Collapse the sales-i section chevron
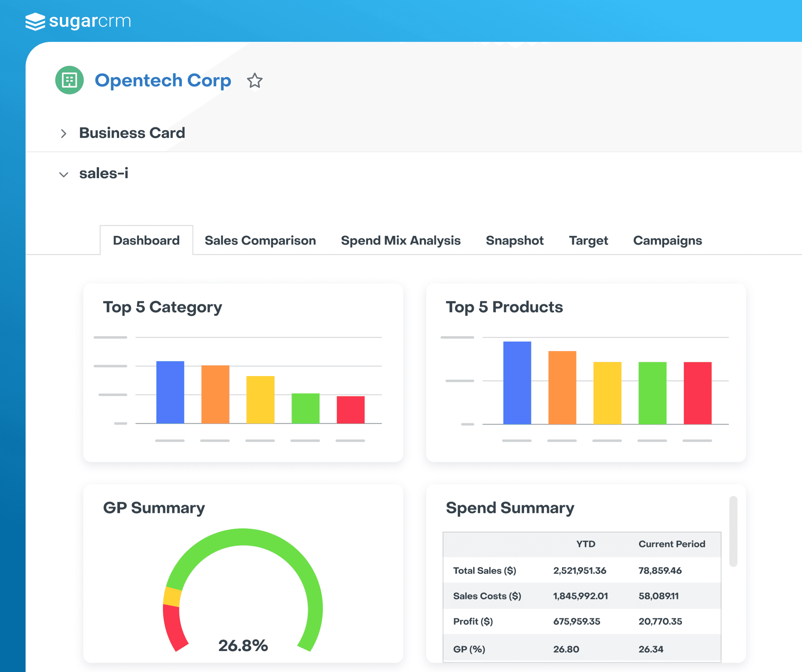The width and height of the screenshot is (802, 672). (x=64, y=174)
